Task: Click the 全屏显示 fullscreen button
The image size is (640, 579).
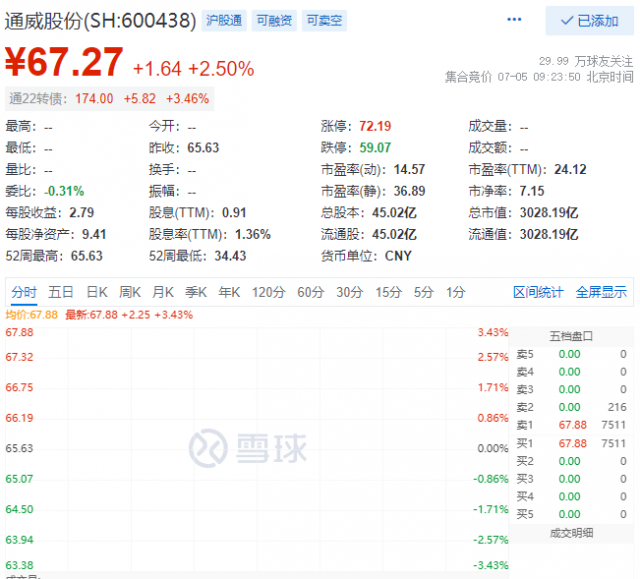Action: click(601, 292)
